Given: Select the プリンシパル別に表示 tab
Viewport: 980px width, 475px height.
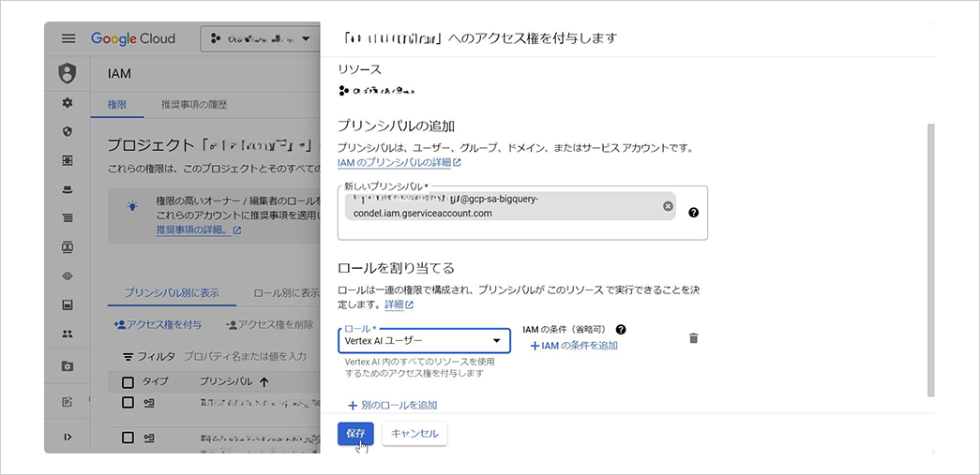Looking at the screenshot, I should 172,292.
